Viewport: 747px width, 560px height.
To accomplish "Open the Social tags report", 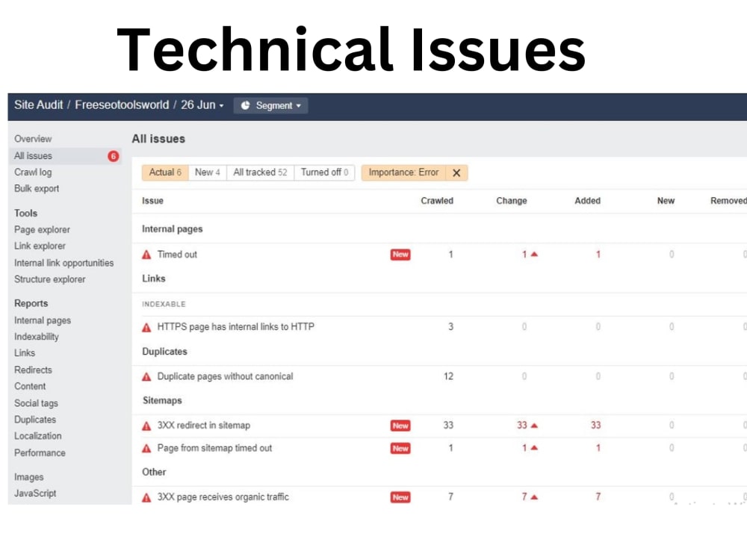I will pyautogui.click(x=36, y=403).
